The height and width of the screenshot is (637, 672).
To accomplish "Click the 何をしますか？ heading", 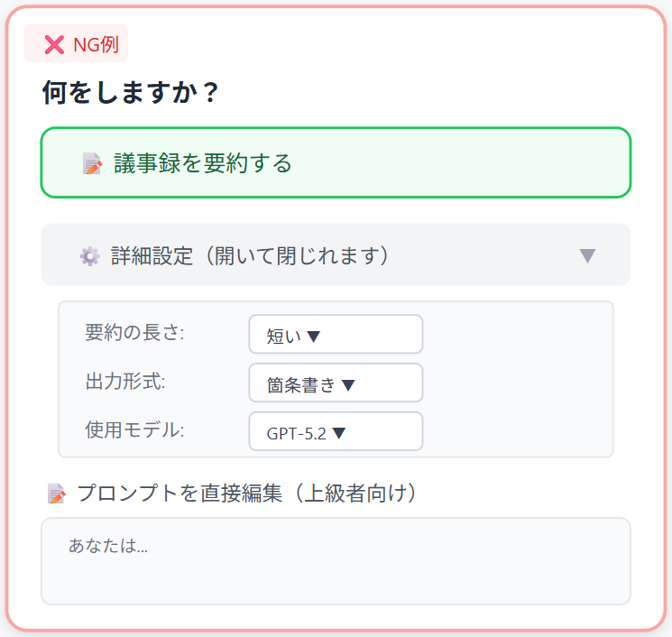I will 131,93.
